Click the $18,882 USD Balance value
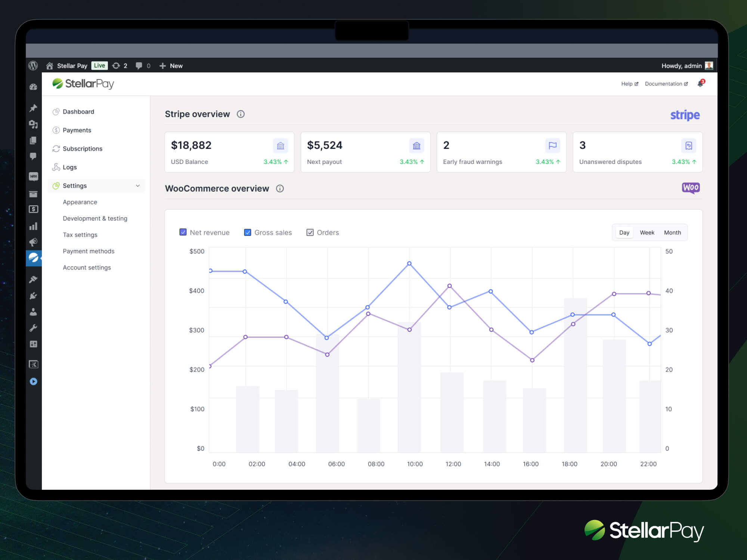 (x=191, y=145)
